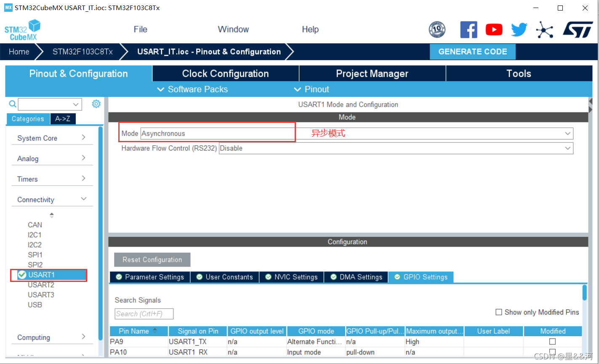Select I2C1 peripheral
The image size is (599, 364).
tap(35, 235)
